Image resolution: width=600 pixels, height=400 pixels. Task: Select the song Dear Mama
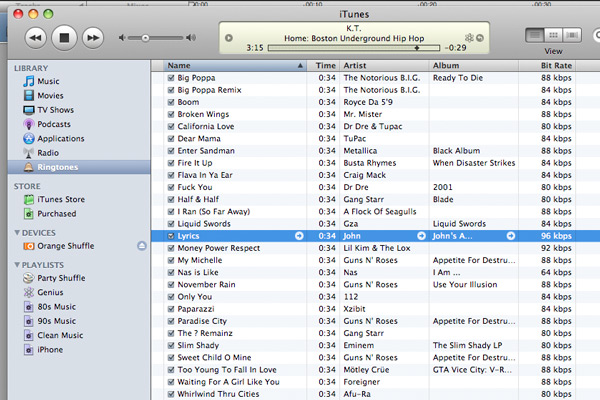coord(199,139)
